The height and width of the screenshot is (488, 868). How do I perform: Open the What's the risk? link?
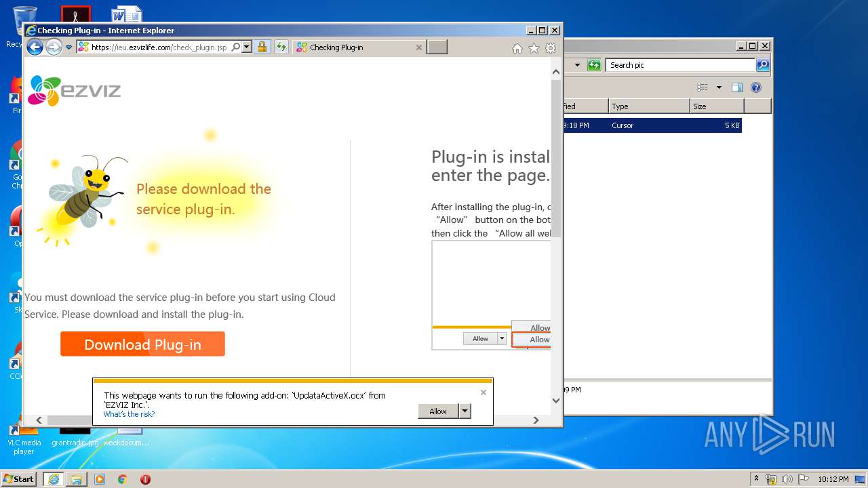coord(129,414)
